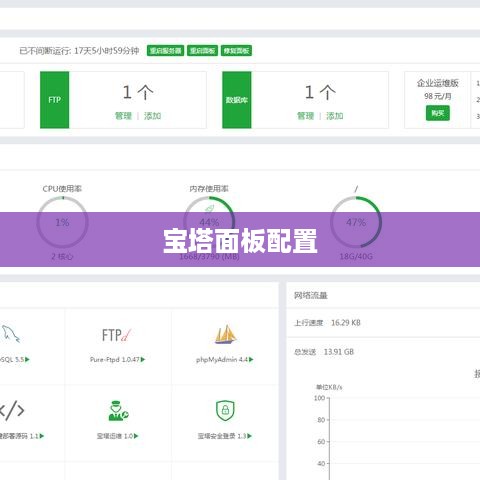The width and height of the screenshot is (480, 480).
Task: Click the 40 tick on chart axis
Action: tap(321, 464)
